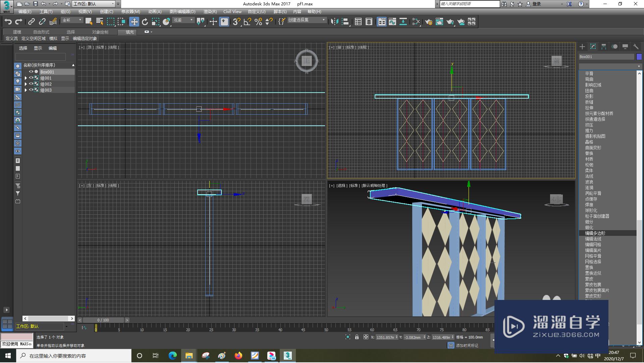Toggle the selection lock in status bar
This screenshot has width=644, height=363.
tap(357, 337)
